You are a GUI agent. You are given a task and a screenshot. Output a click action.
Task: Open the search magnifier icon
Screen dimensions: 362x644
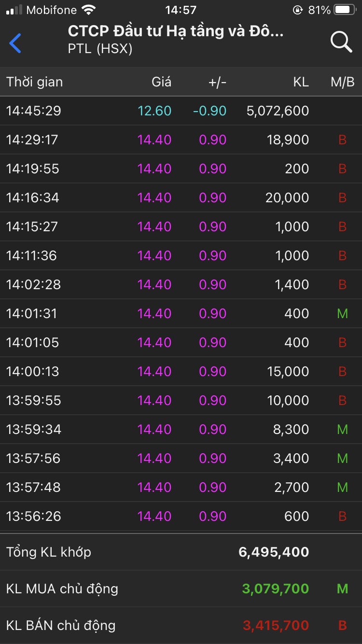pos(341,42)
